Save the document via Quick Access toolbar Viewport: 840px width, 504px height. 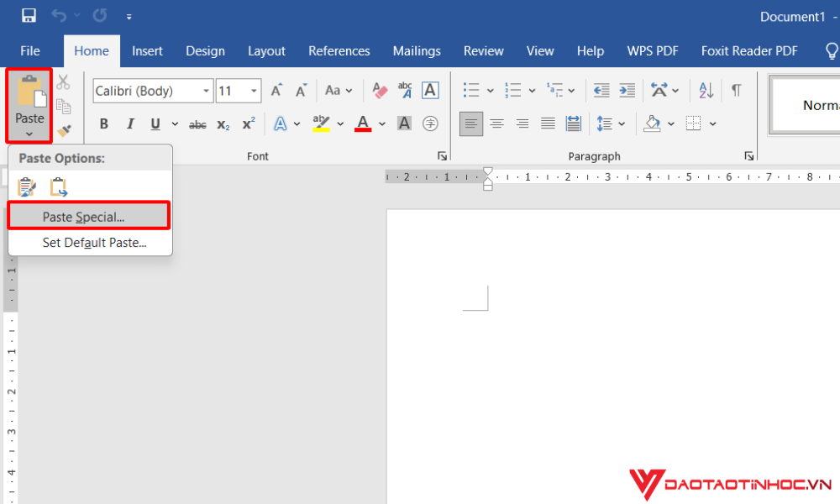click(x=28, y=15)
